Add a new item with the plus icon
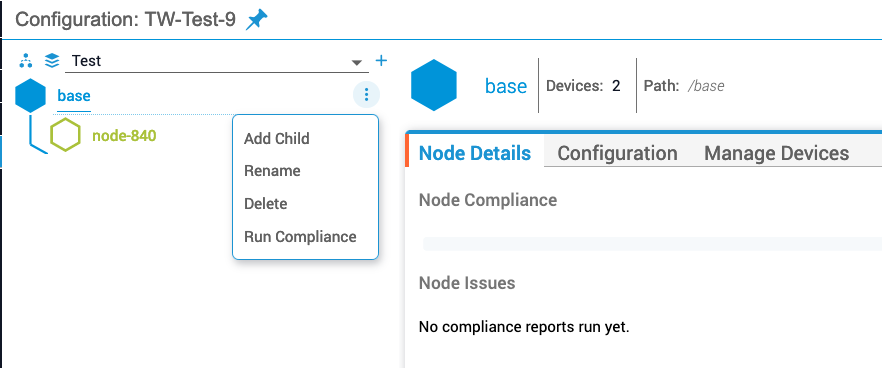This screenshot has width=882, height=368. point(381,60)
